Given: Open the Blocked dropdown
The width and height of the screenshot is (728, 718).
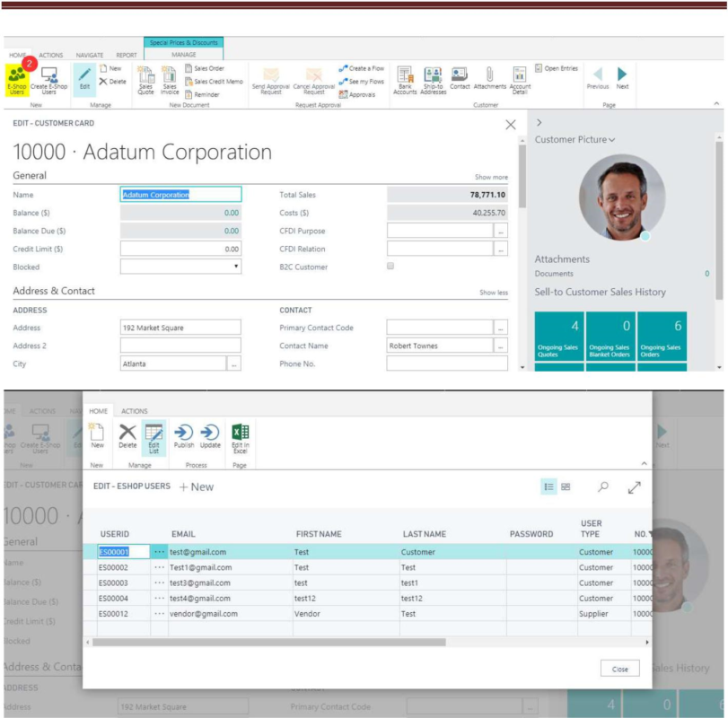Looking at the screenshot, I should 236,267.
